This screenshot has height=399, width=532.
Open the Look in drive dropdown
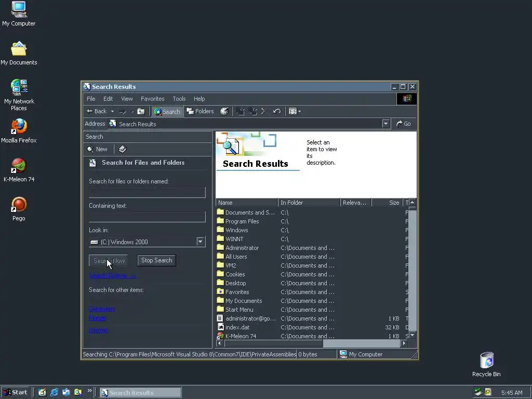200,242
